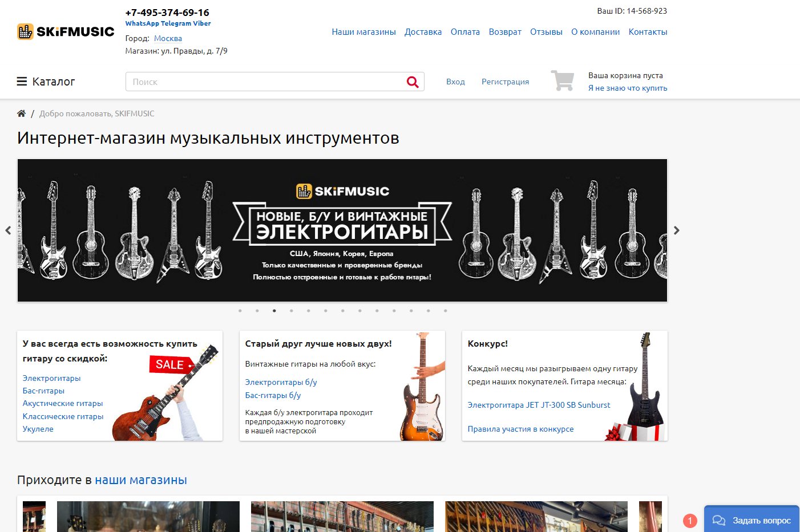Open Контакты in top menu

tap(648, 32)
